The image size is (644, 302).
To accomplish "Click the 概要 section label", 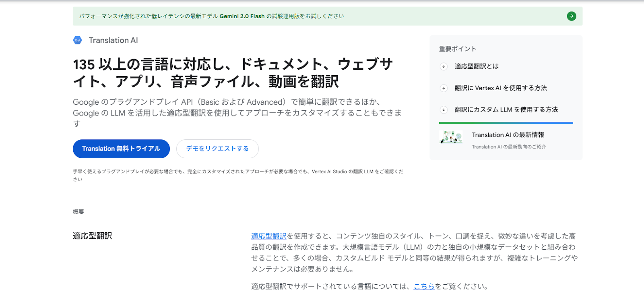I will (78, 212).
